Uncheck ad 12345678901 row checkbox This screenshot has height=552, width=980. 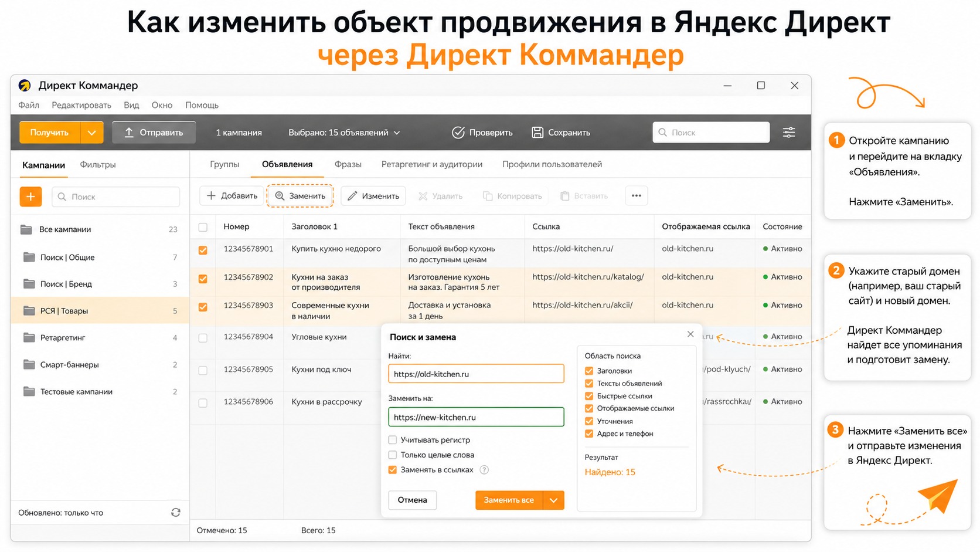203,250
